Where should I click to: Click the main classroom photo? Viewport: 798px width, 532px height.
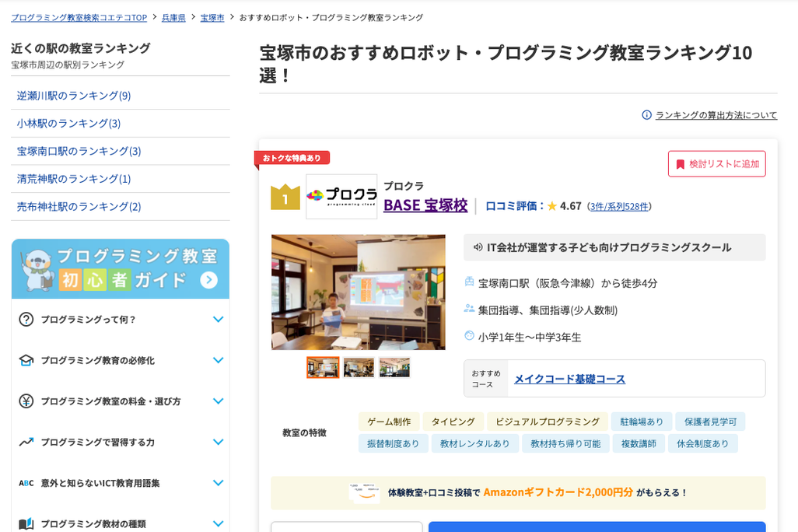point(359,292)
